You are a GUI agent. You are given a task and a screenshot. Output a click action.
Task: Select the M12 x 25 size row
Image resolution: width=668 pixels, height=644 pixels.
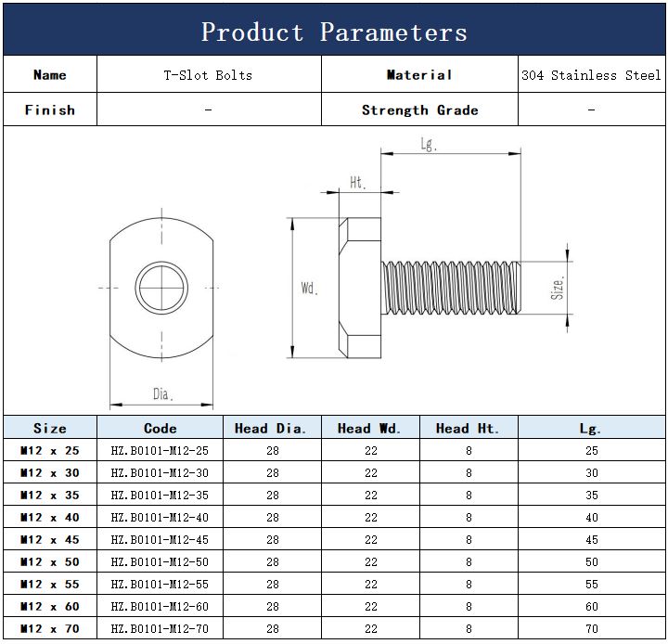pos(50,450)
